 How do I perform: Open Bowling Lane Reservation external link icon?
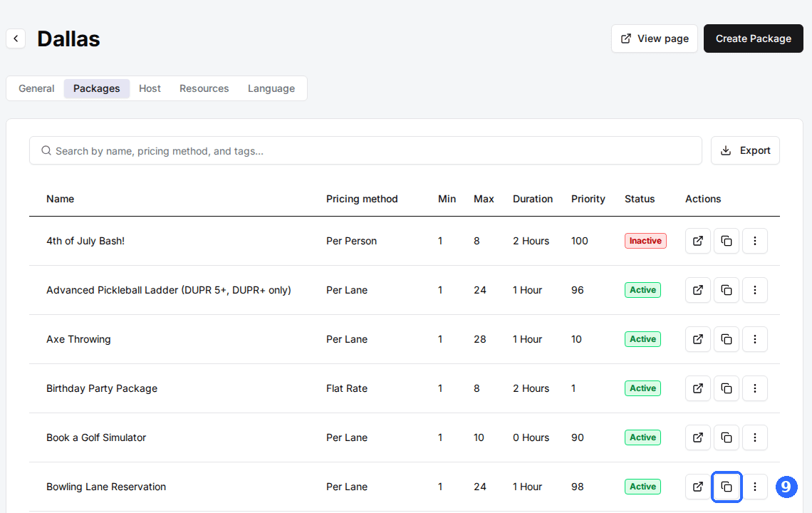697,487
